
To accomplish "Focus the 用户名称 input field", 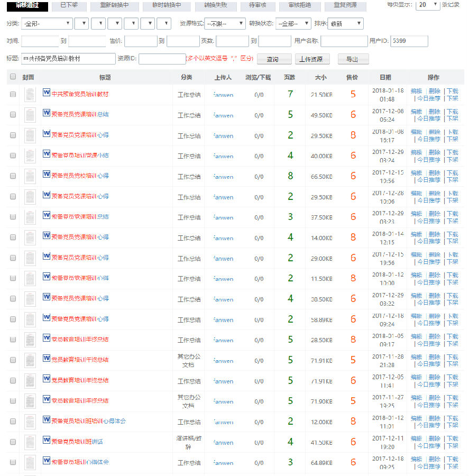I will (x=344, y=41).
